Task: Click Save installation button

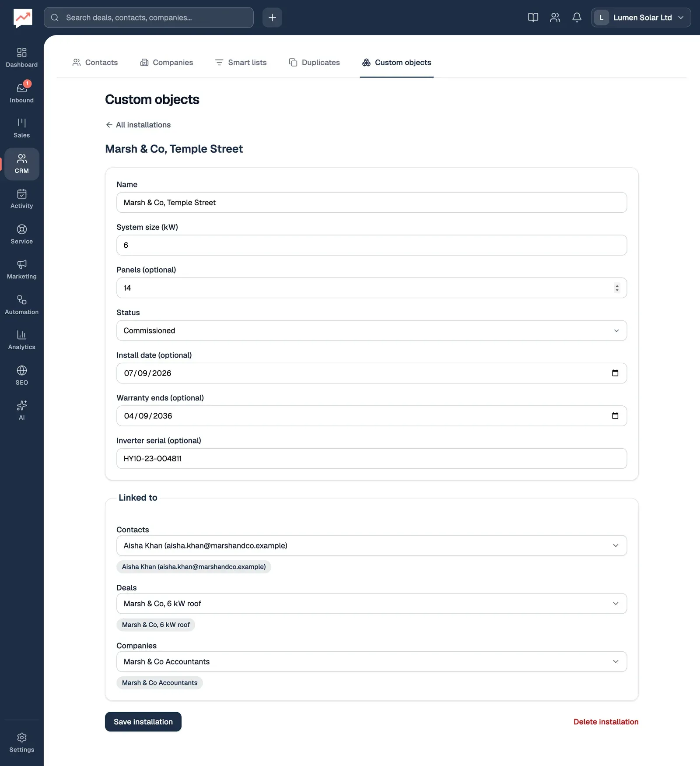Action: 143,722
